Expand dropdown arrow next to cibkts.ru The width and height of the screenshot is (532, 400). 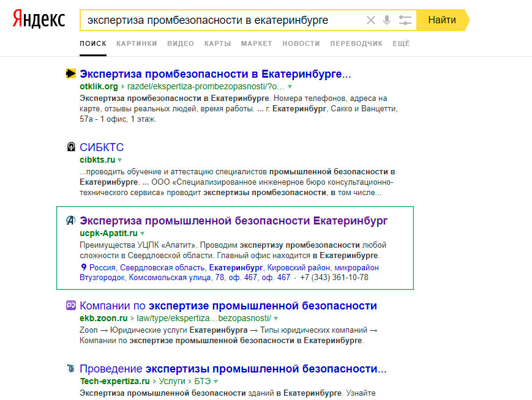pyautogui.click(x=121, y=160)
